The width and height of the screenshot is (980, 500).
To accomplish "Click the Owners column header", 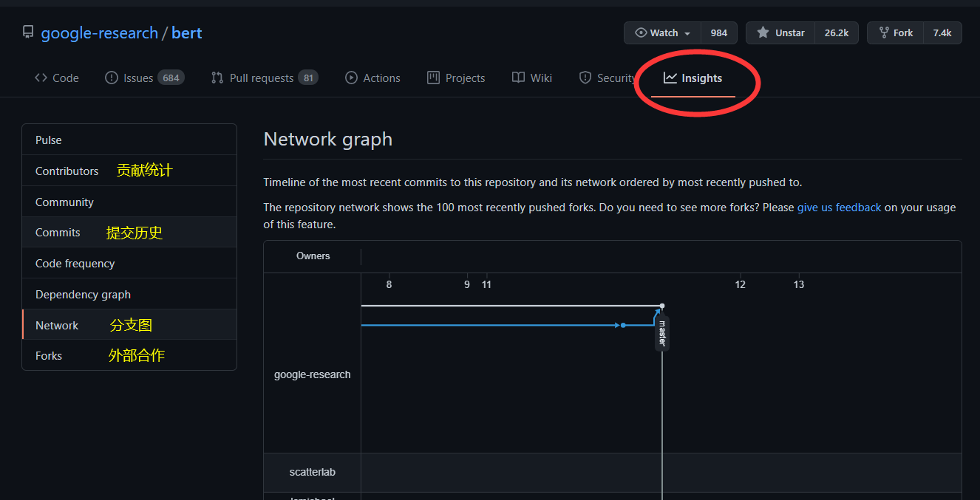I will pos(313,256).
